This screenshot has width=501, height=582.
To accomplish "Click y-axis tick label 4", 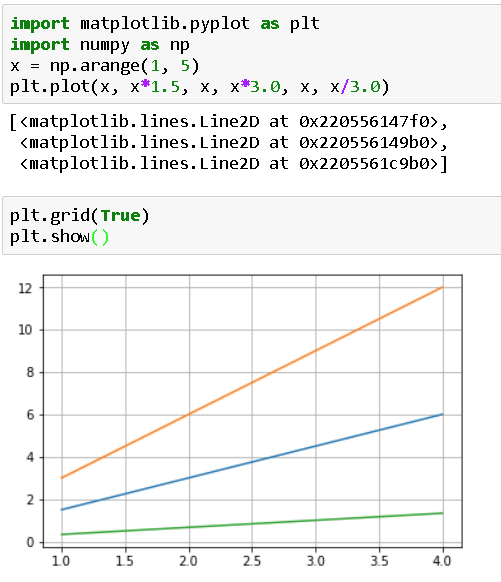I will tap(30, 458).
